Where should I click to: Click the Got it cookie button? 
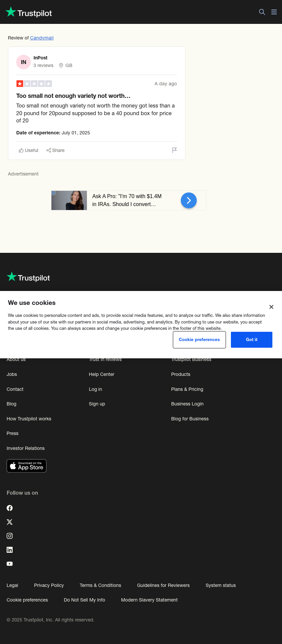pyautogui.click(x=251, y=340)
